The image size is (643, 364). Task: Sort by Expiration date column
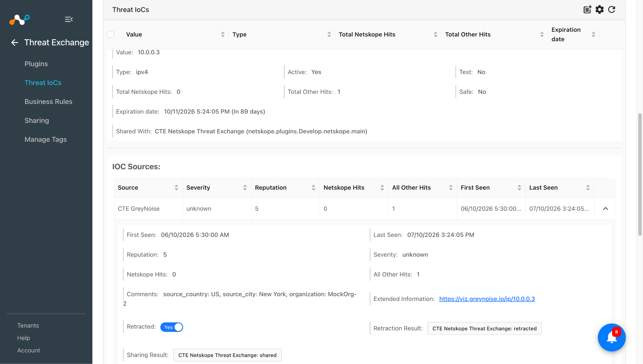point(593,35)
